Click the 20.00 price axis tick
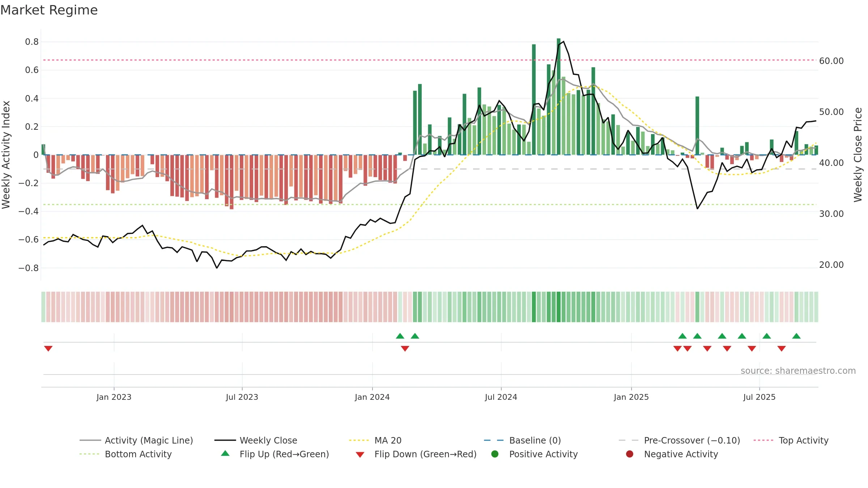The width and height of the screenshot is (868, 488). tap(831, 265)
